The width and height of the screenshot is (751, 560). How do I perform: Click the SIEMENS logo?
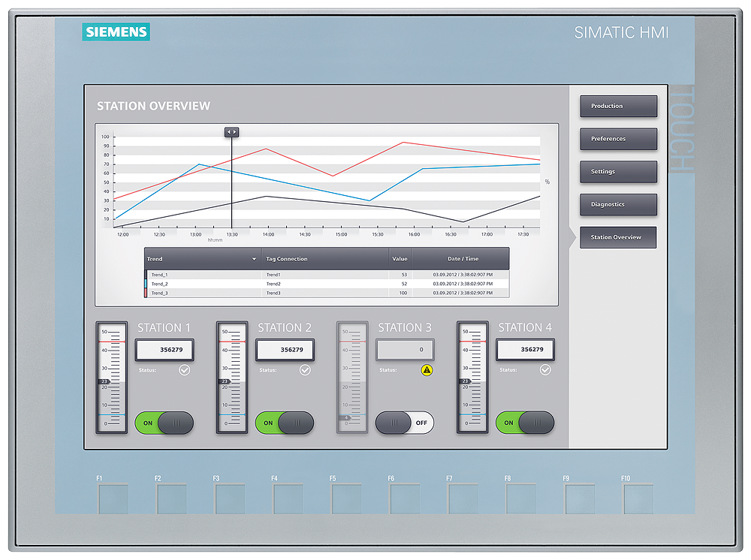click(x=116, y=32)
